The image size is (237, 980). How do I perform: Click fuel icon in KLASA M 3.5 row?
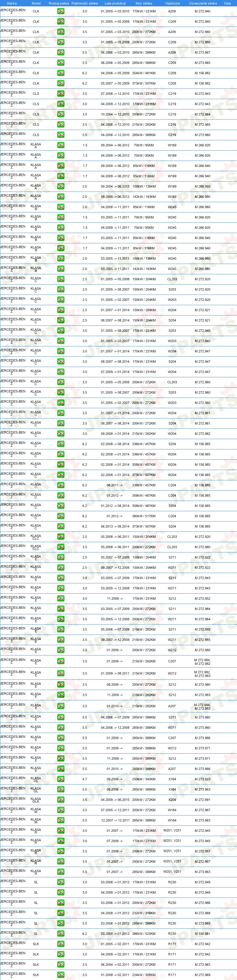coord(61,810)
